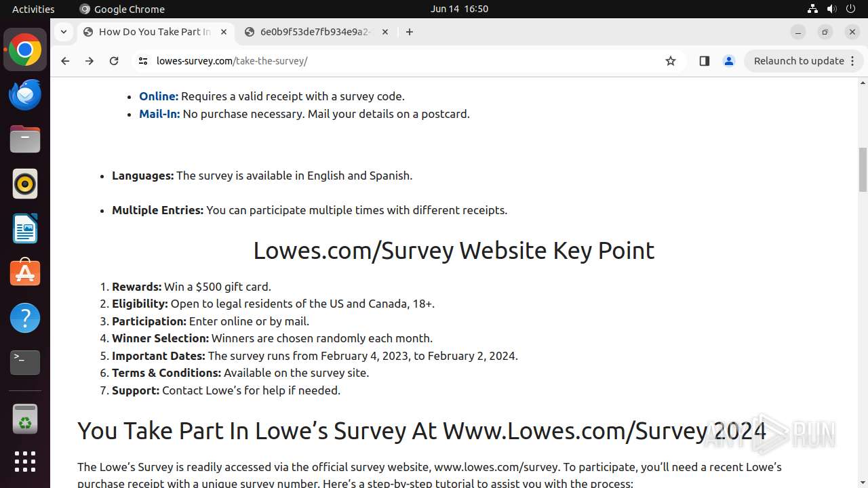Expand the tab search dropdown arrow
The height and width of the screenshot is (488, 868).
(63, 32)
